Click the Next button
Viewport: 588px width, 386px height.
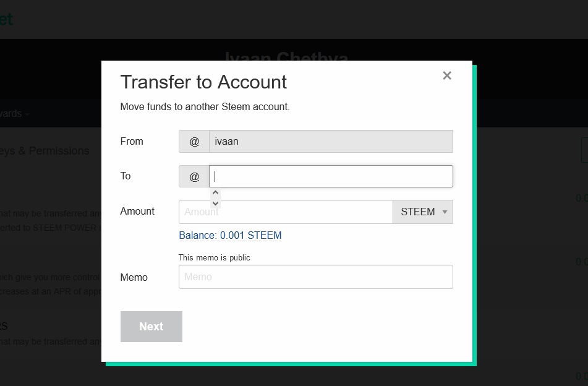pyautogui.click(x=151, y=327)
